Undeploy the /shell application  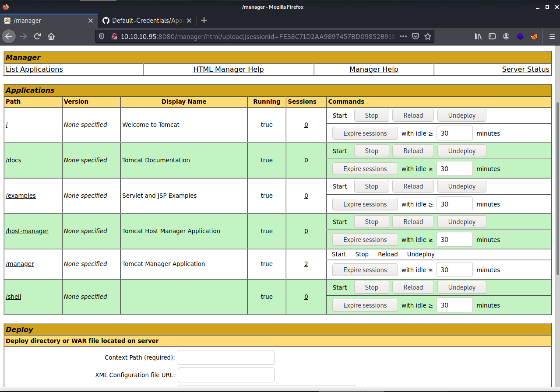461,287
